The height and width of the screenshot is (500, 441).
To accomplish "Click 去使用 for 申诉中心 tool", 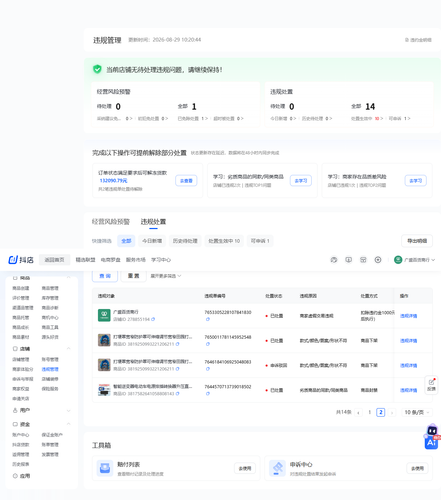I will point(417,469).
